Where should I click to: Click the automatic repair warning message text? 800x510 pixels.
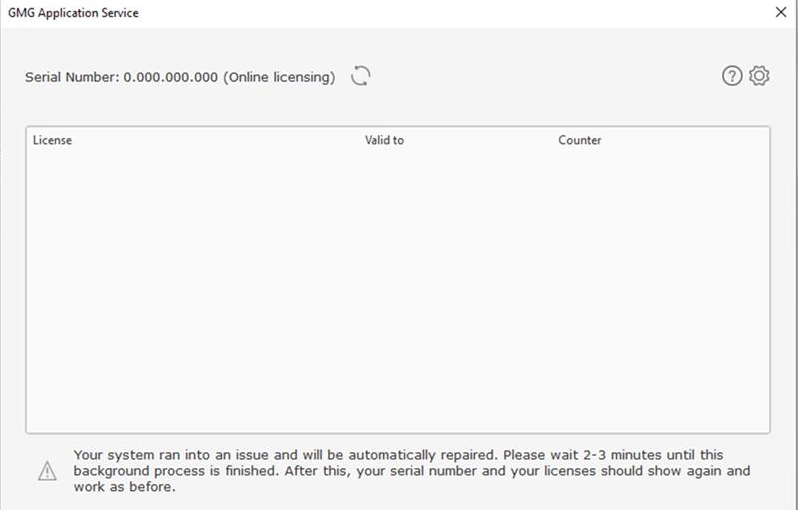click(412, 471)
